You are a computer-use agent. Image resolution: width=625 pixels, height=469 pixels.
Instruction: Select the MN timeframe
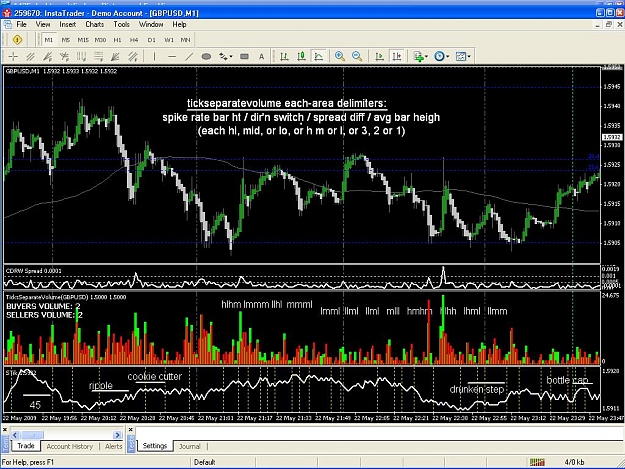click(x=185, y=40)
